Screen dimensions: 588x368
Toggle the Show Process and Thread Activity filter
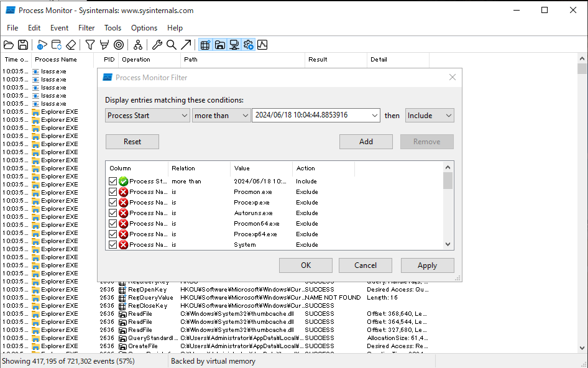(248, 44)
